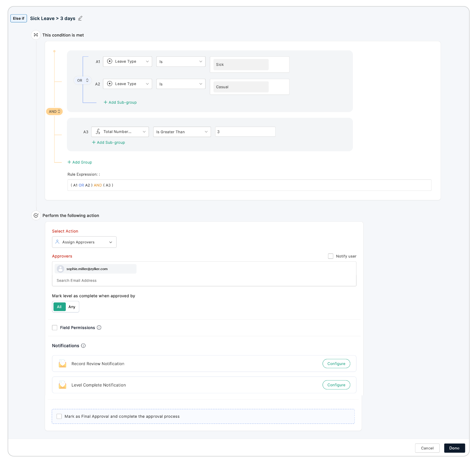
Task: Click the action checkmark circle icon
Action: [x=36, y=215]
